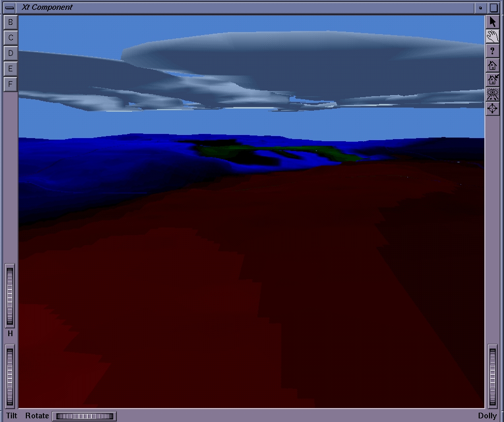Screen dimensions: 504x422
Task: Open the window menu button in title bar
Action: pos(10,7)
